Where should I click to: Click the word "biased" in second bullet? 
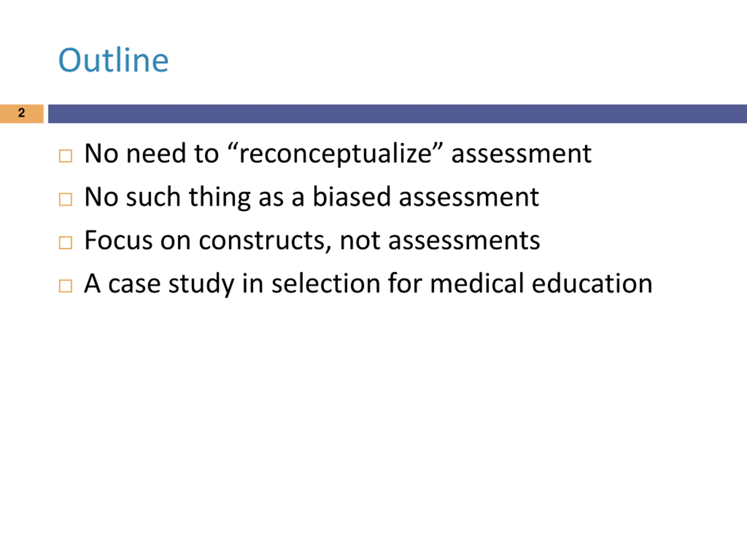352,197
